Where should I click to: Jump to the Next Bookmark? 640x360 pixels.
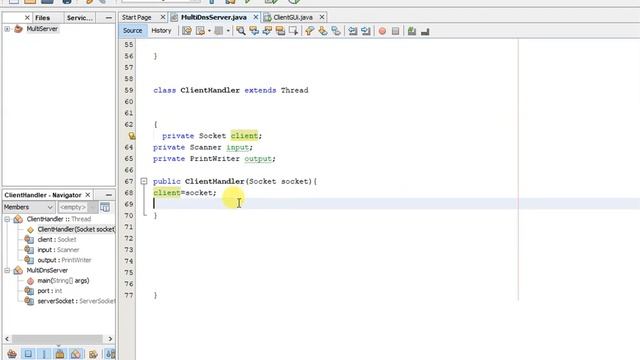(x=322, y=31)
